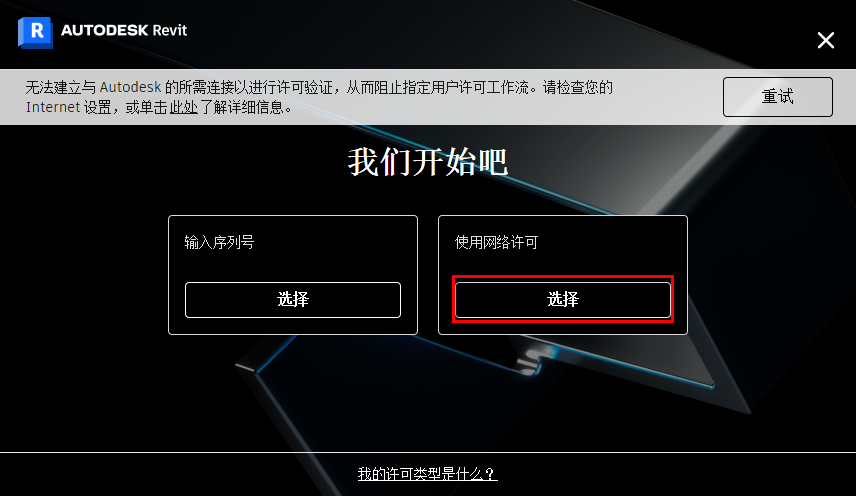Click the Internet 设置 text in the banner
Image resolution: width=856 pixels, height=496 pixels.
(69, 107)
